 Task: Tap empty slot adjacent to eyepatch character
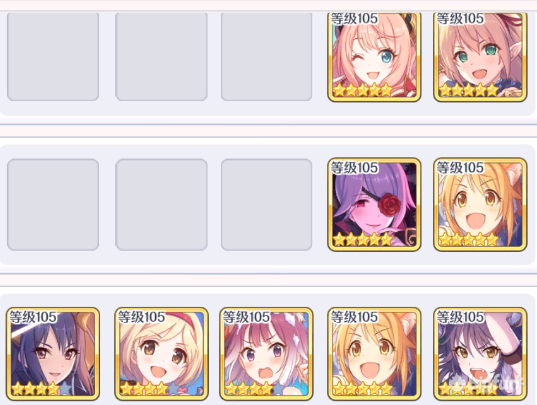tap(266, 204)
